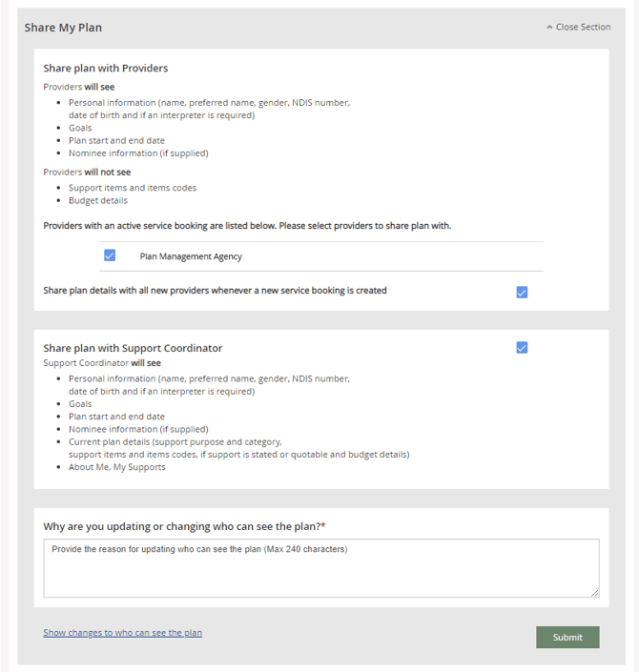Screen dimensions: 639x672
Task: Uncheck the Plan Management Agency checkbox
Action: (110, 255)
